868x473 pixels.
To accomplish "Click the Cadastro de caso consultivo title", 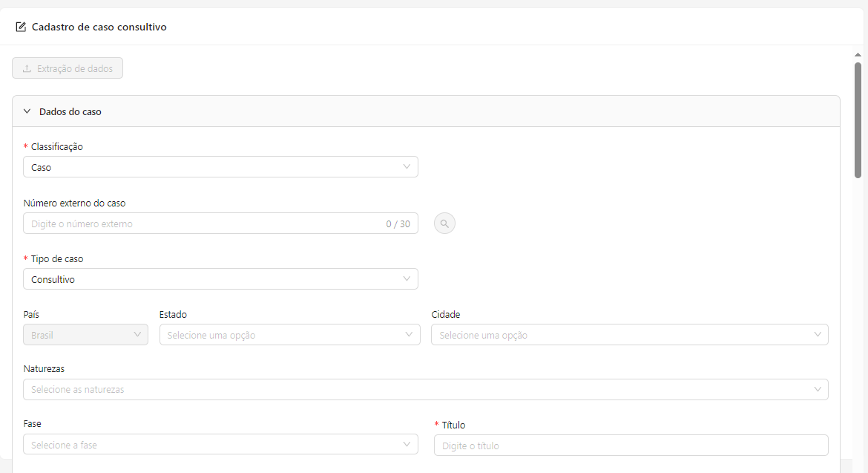I will (99, 27).
